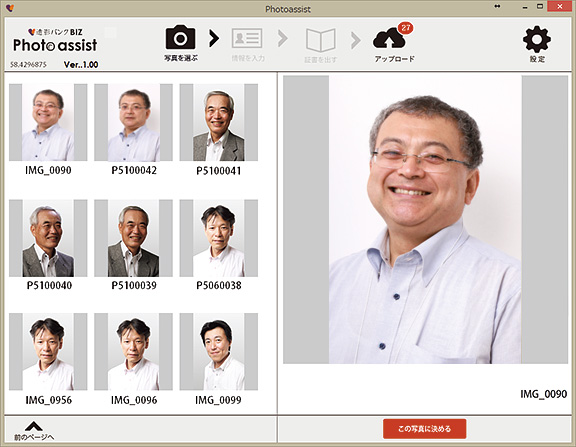Open the settings gear icon
The height and width of the screenshot is (447, 576).
(x=537, y=39)
